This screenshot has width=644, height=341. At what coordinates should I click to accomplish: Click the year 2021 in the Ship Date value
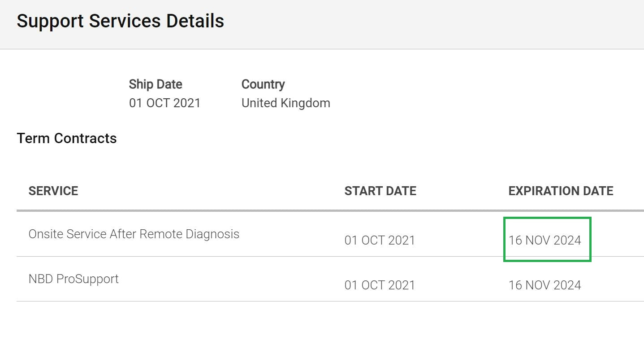tap(186, 103)
